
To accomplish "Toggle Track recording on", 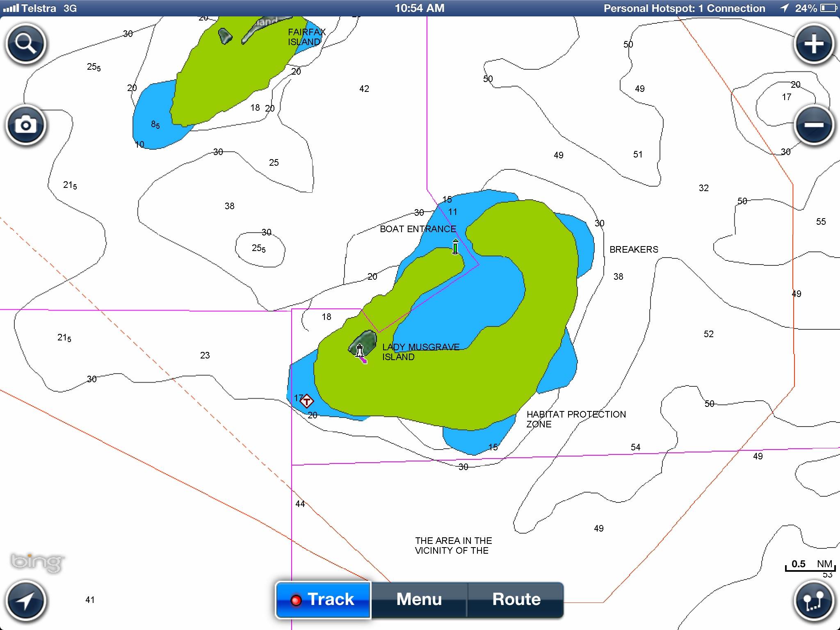I will 323,600.
